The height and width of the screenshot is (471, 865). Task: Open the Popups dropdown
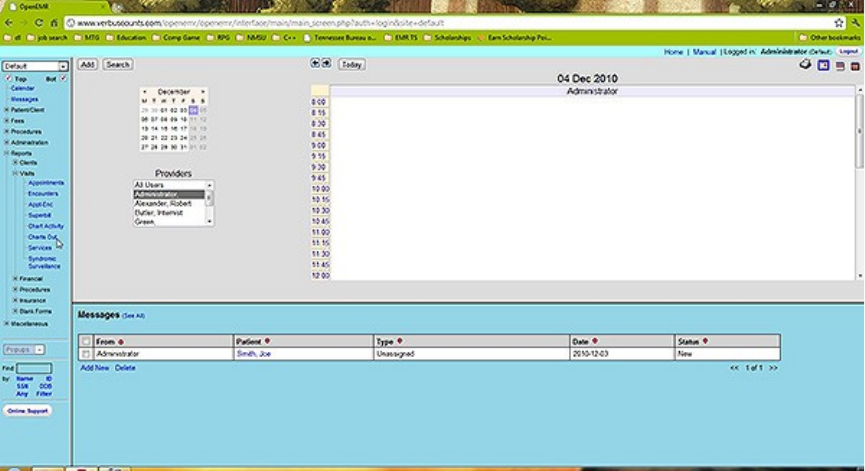tap(24, 350)
